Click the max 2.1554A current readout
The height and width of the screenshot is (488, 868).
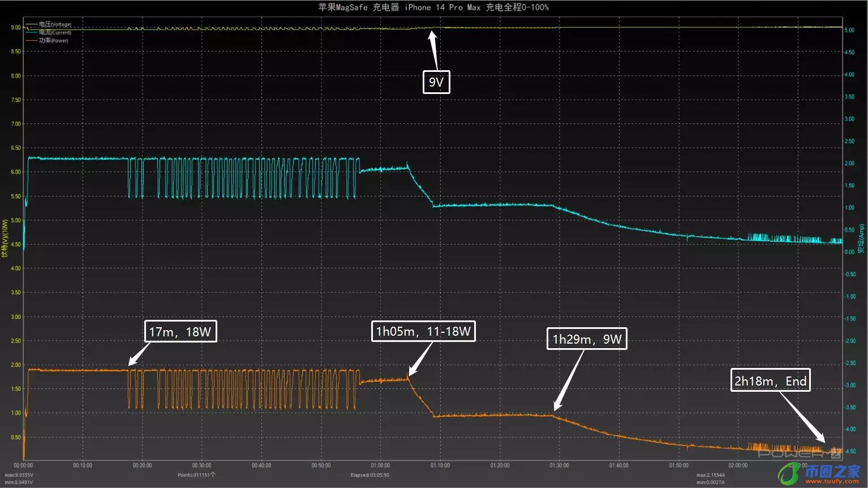pos(711,475)
